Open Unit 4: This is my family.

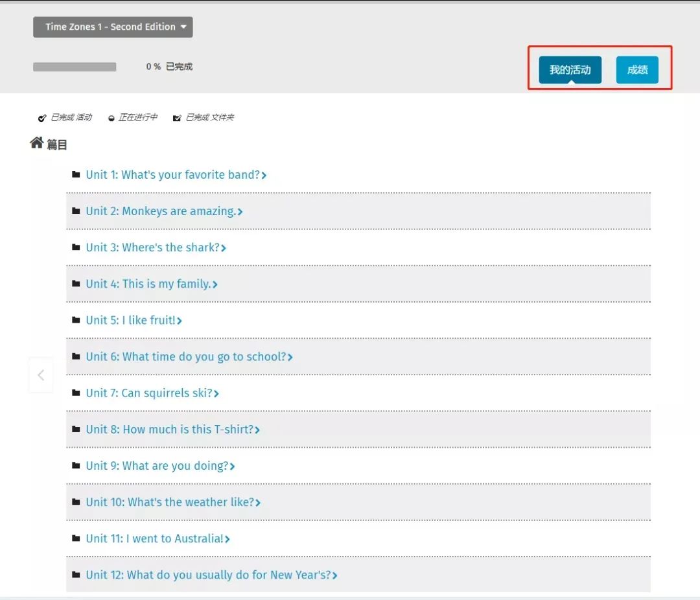pyautogui.click(x=148, y=284)
